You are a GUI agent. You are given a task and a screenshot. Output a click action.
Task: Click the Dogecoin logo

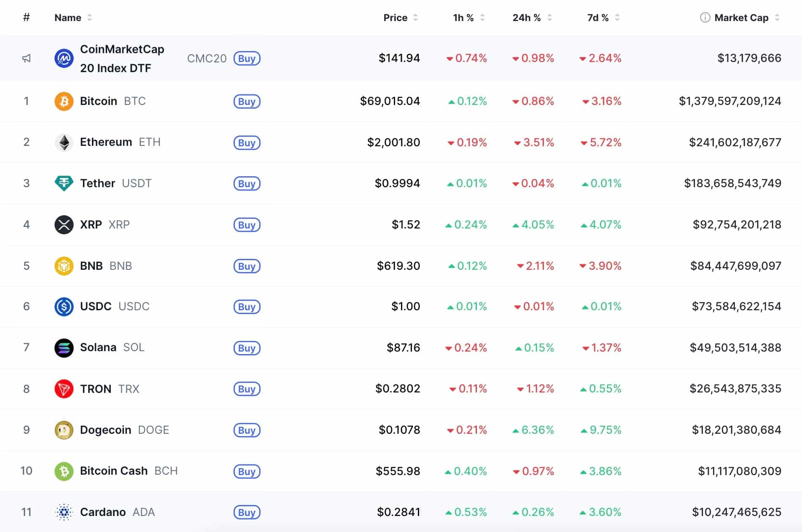click(x=64, y=430)
